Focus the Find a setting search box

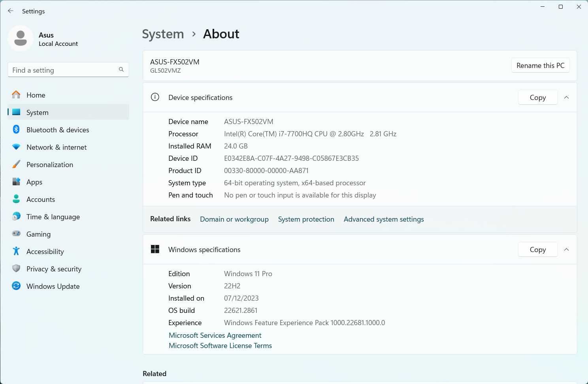coord(68,70)
